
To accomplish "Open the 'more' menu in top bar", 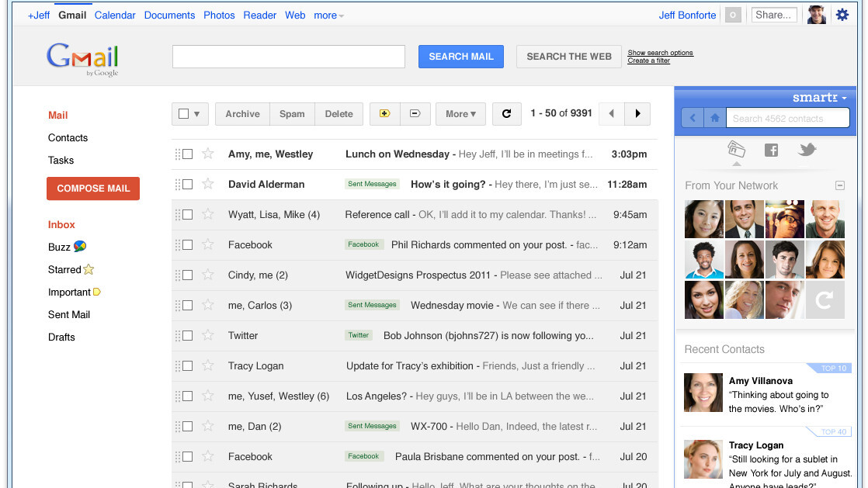I will point(328,16).
